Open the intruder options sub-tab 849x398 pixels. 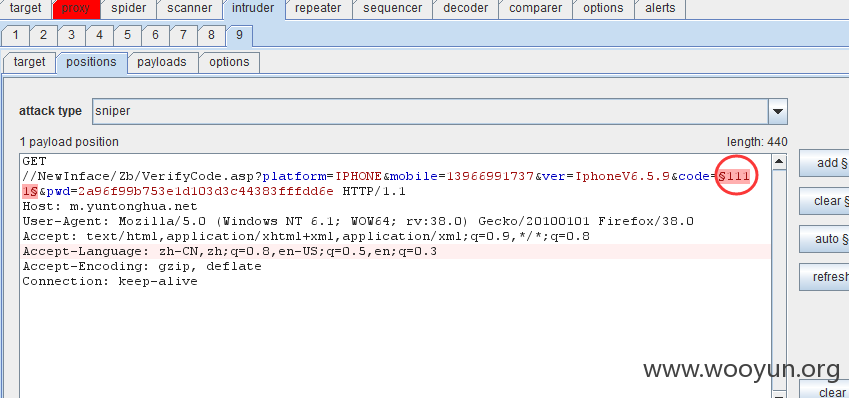tap(229, 62)
